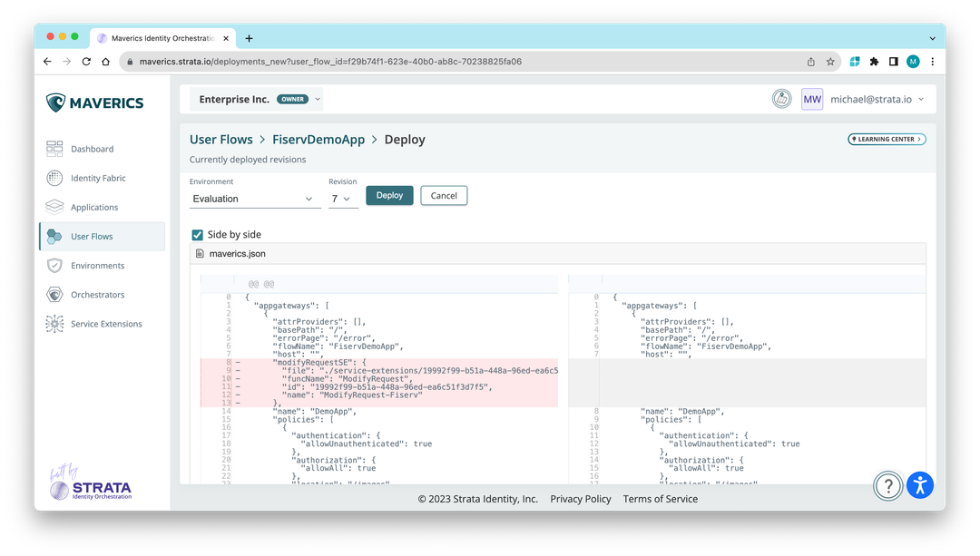Click the Cancel button

[444, 196]
